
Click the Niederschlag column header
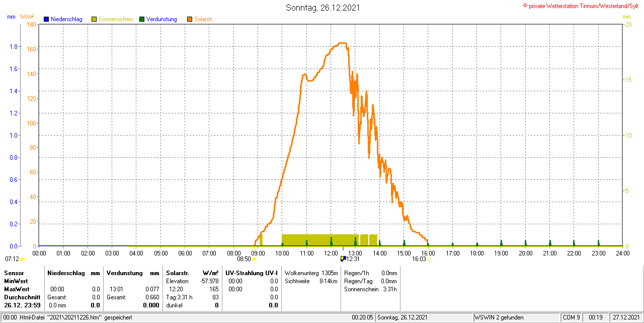(x=65, y=273)
